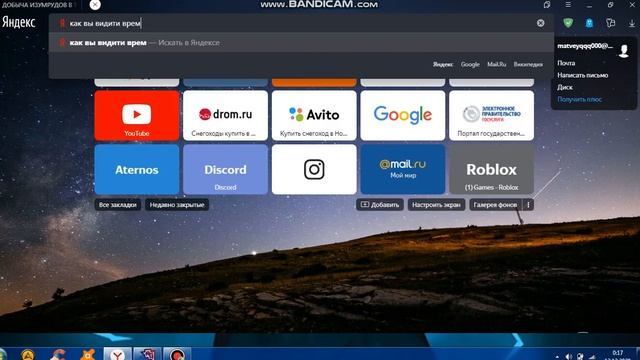Viewport: 640px width, 360px height.
Task: Click the Яндекс logo
Action: tap(18, 22)
